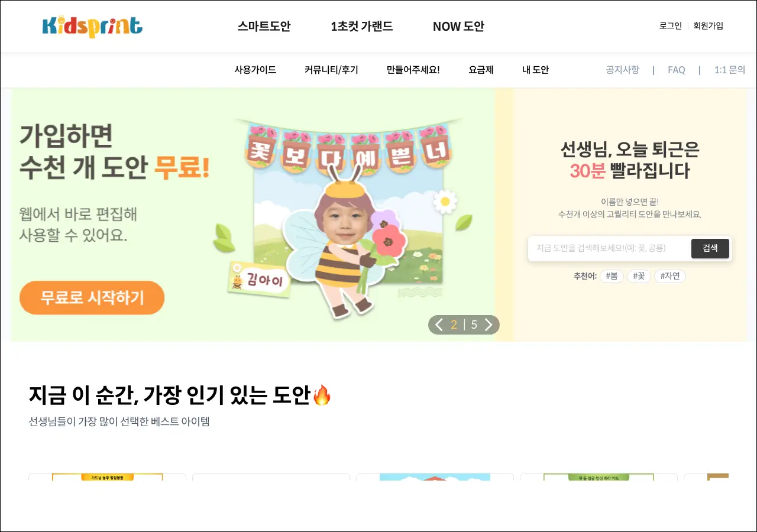Open the 사용가이드 page
757x532 pixels.
point(255,70)
